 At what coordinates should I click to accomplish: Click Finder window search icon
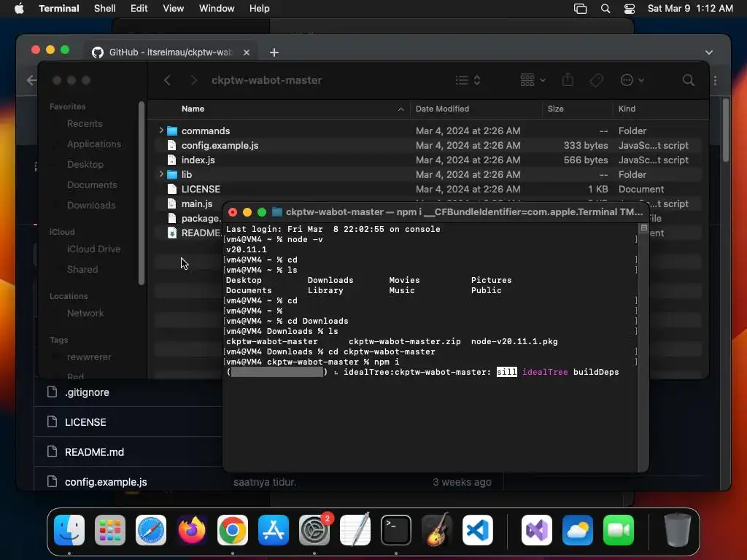pos(688,80)
